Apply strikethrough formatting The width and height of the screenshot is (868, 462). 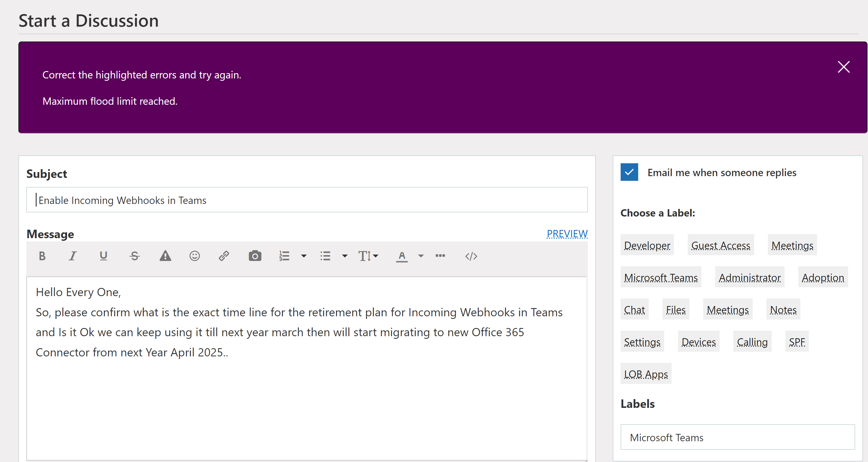[134, 256]
